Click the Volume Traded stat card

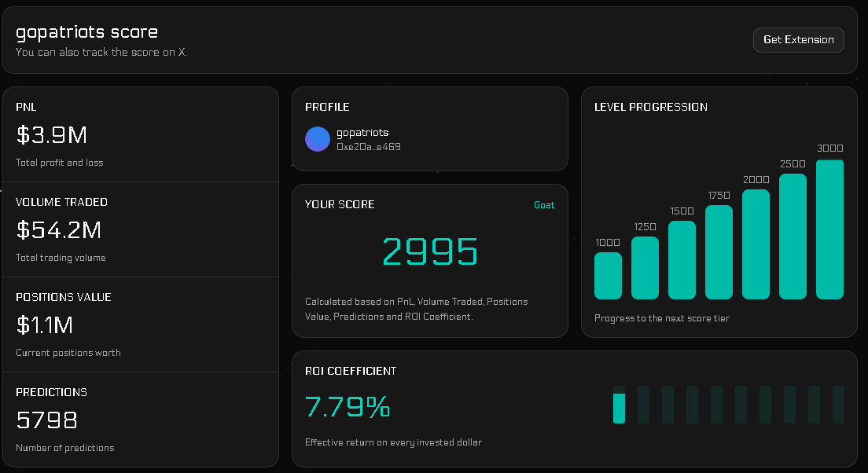pos(140,229)
